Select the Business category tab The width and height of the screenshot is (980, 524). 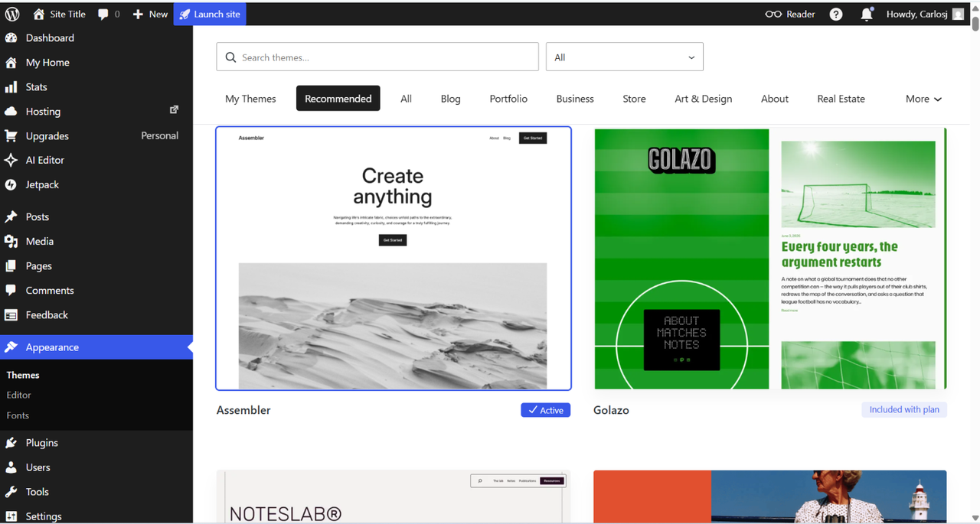(575, 99)
